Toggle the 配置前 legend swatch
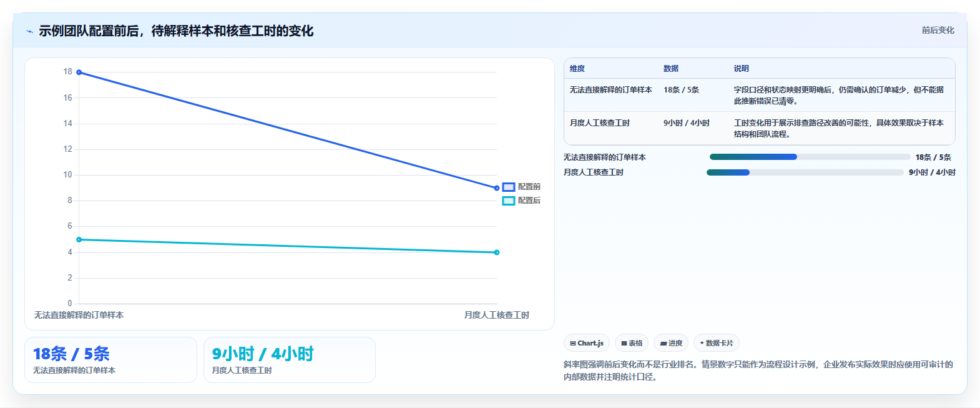The width and height of the screenshot is (980, 408). tap(509, 187)
